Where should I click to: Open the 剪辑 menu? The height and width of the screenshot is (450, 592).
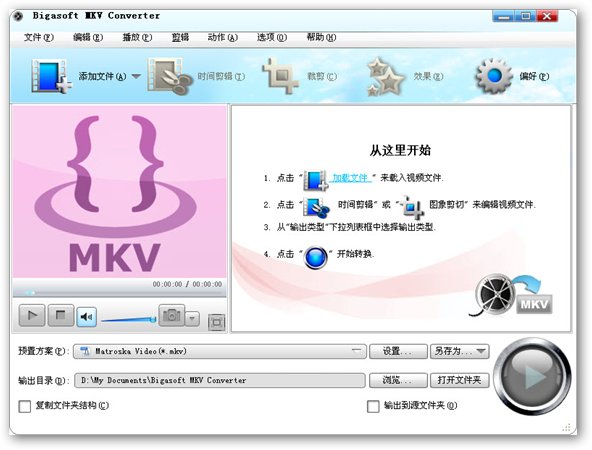pyautogui.click(x=180, y=37)
